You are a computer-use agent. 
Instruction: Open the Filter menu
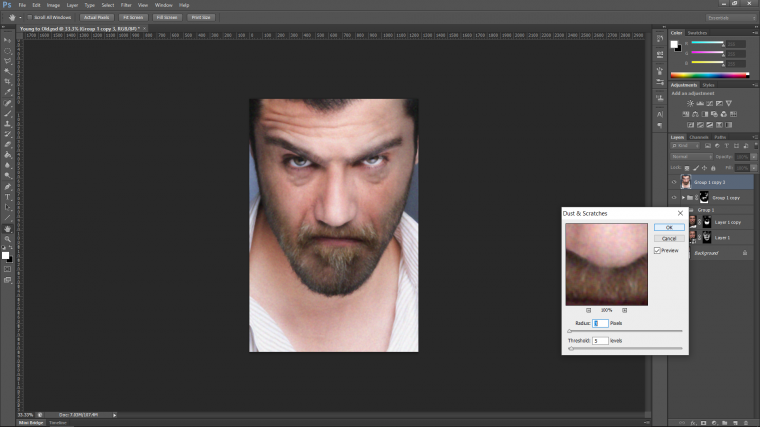(x=126, y=5)
